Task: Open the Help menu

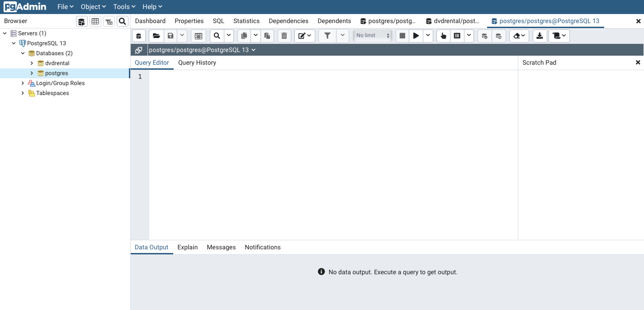Action: click(152, 7)
